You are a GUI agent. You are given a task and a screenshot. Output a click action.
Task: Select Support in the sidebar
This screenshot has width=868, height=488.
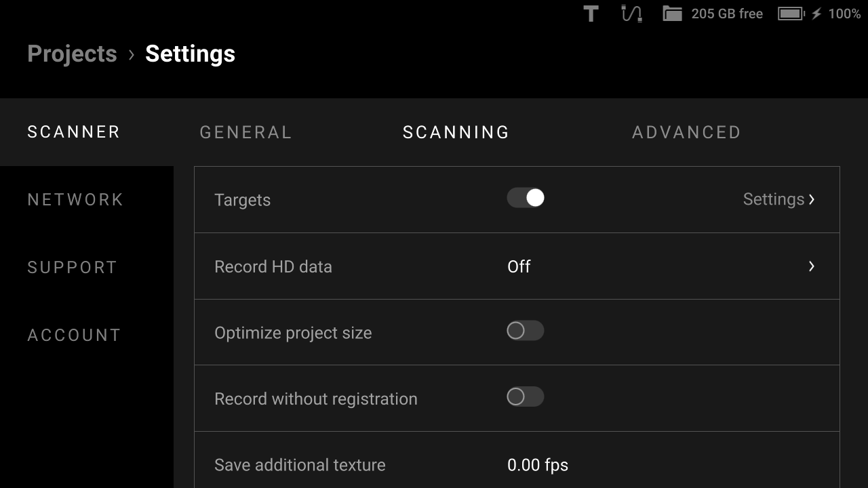(72, 267)
